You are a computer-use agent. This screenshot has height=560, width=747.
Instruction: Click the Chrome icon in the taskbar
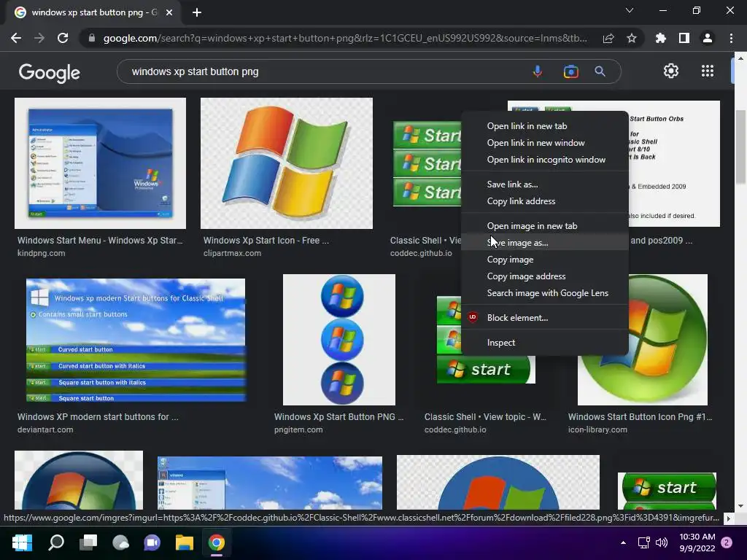click(x=216, y=542)
